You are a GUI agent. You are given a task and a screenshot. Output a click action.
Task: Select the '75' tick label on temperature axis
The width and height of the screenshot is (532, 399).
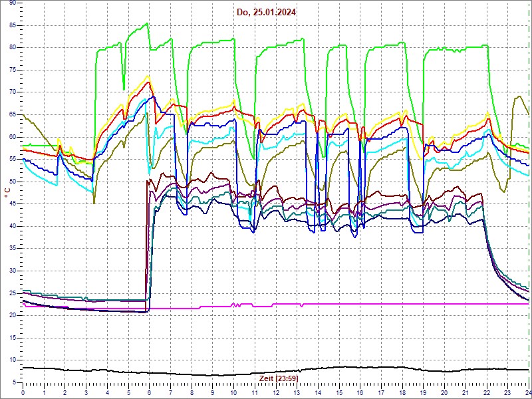pos(12,70)
